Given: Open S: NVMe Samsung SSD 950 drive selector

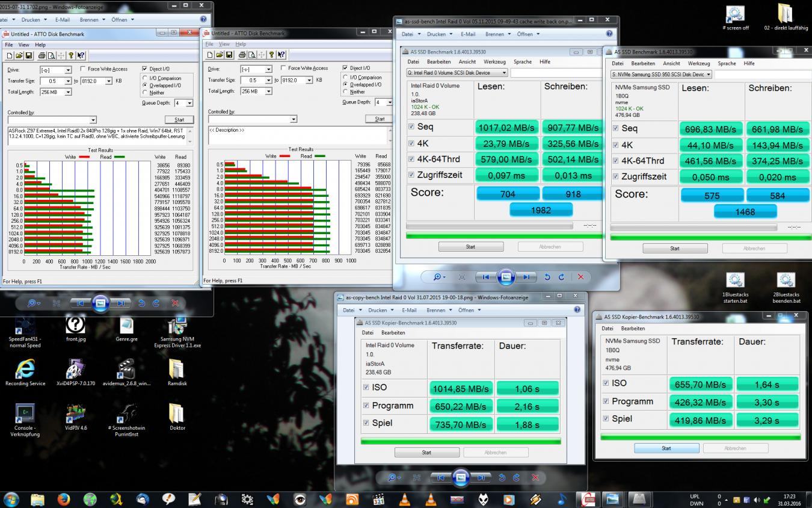Looking at the screenshot, I should [661, 75].
